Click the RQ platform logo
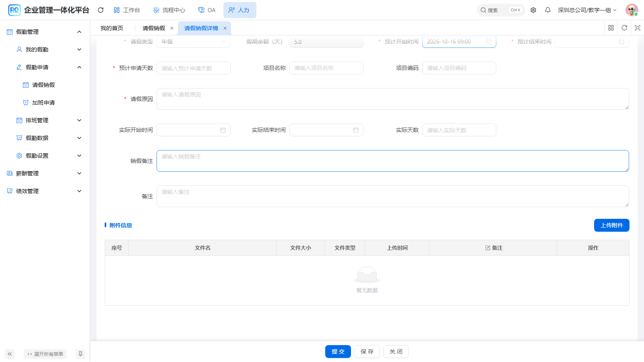The height and width of the screenshot is (362, 644). click(x=14, y=10)
